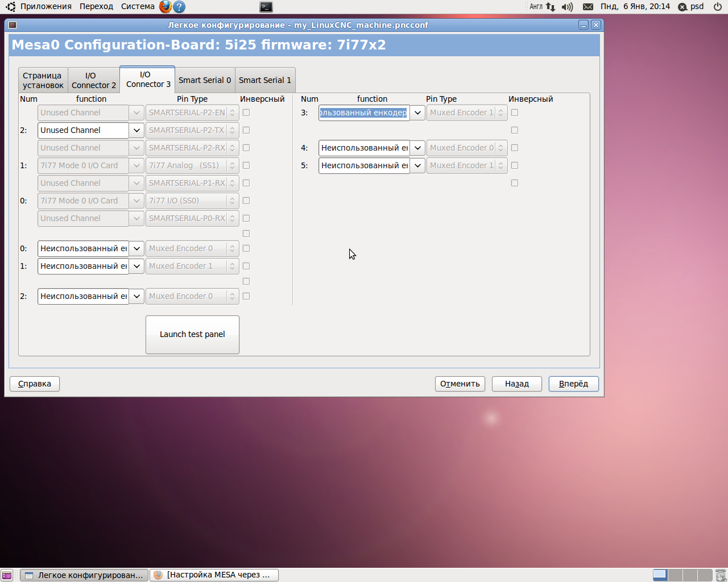Click the Справка help button
The image size is (728, 582).
click(x=35, y=384)
